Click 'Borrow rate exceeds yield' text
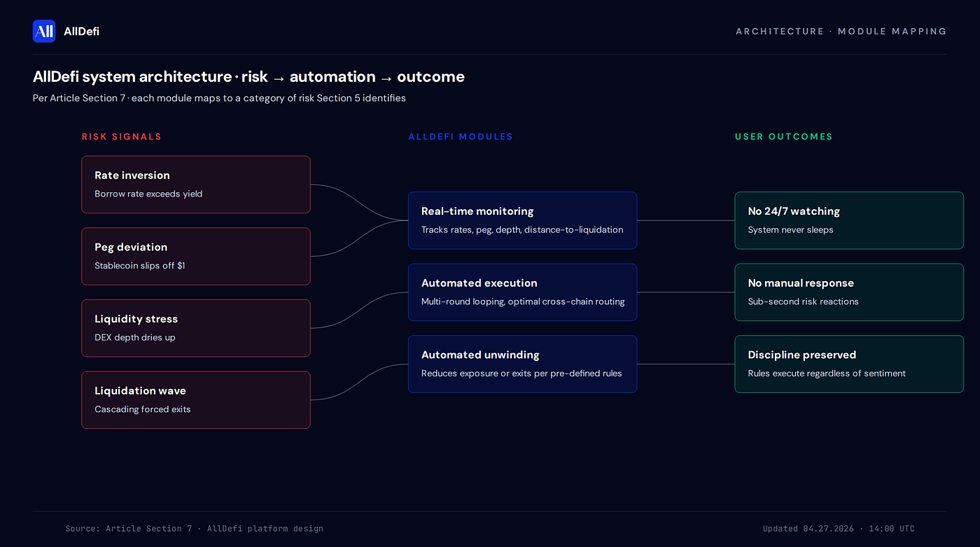Screen dimensions: 980x547 (x=148, y=194)
